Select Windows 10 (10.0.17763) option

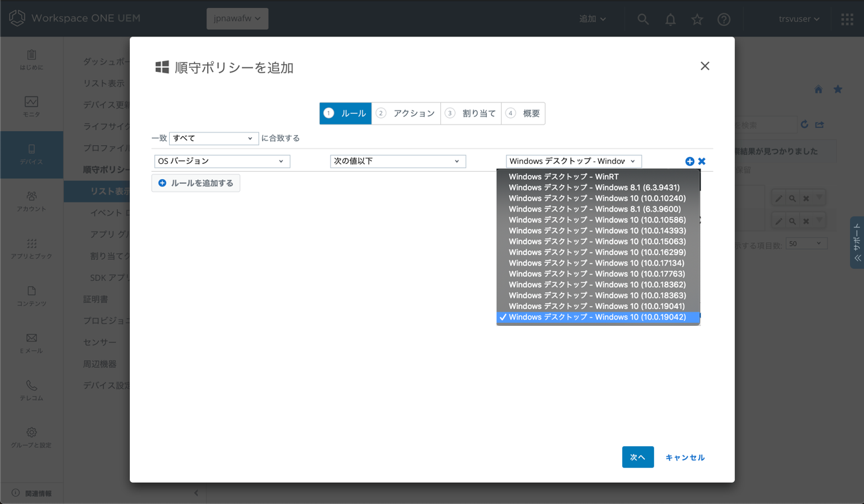[x=598, y=274]
